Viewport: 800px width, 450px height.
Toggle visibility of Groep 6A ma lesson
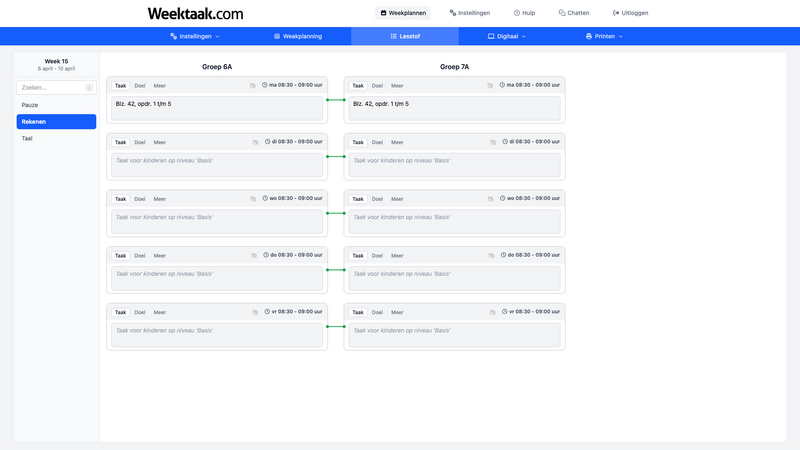point(253,86)
